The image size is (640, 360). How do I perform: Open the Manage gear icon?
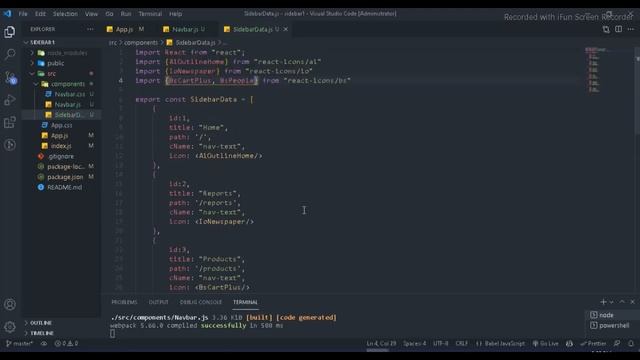(x=10, y=327)
